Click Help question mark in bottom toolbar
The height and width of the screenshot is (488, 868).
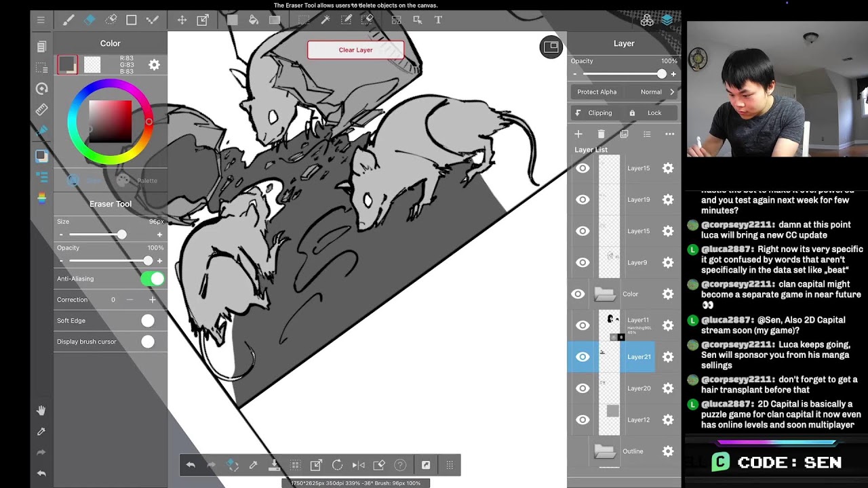coord(400,465)
